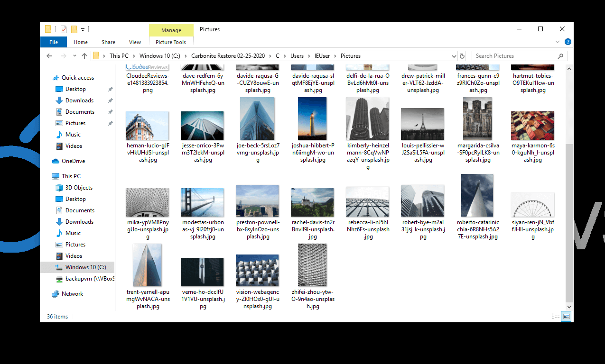Open the Picture Tools tab
This screenshot has width=605, height=364.
[x=171, y=42]
